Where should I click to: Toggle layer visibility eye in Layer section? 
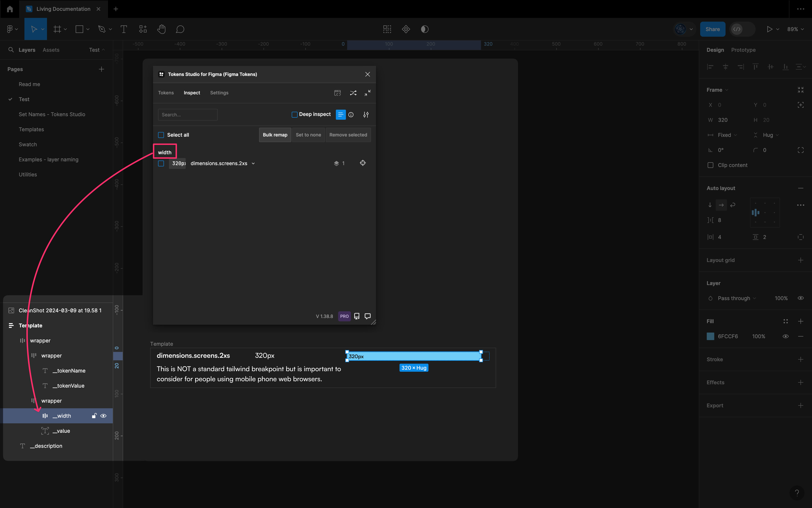tap(800, 298)
